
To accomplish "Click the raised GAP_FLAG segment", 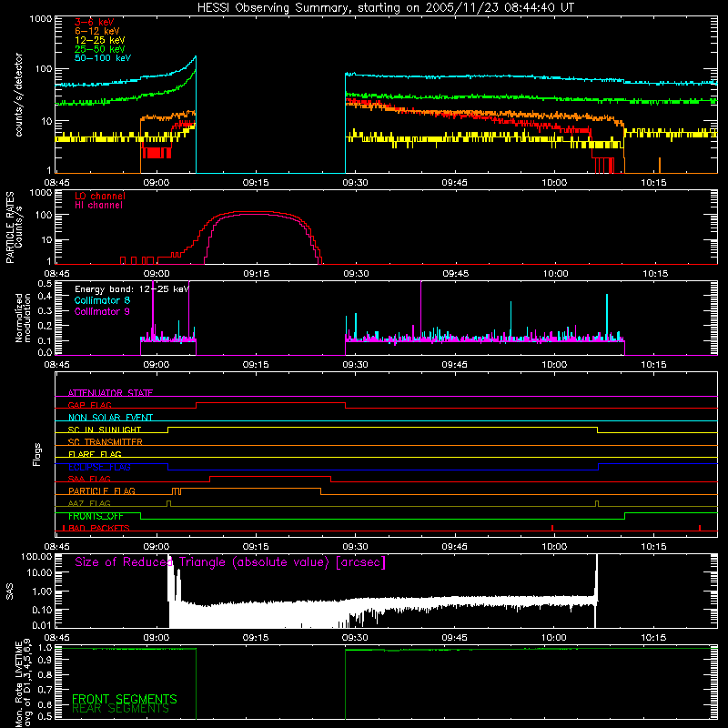I will click(x=270, y=402).
